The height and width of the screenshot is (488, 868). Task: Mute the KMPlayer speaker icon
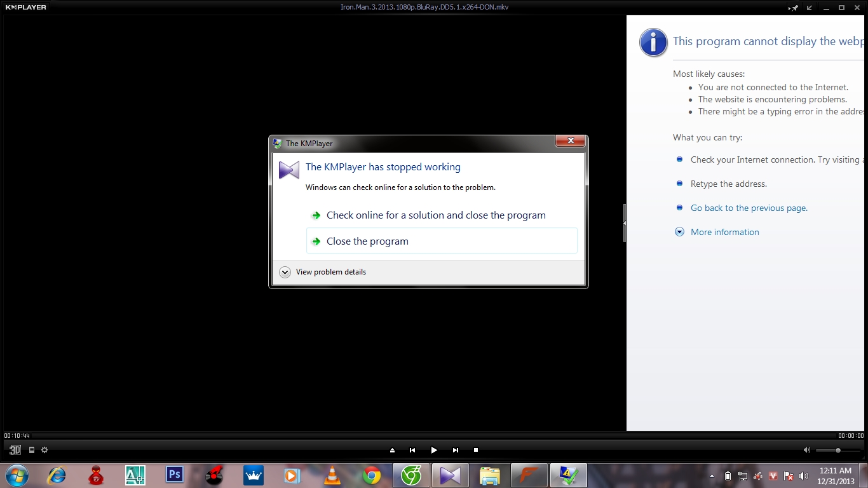[x=807, y=450]
